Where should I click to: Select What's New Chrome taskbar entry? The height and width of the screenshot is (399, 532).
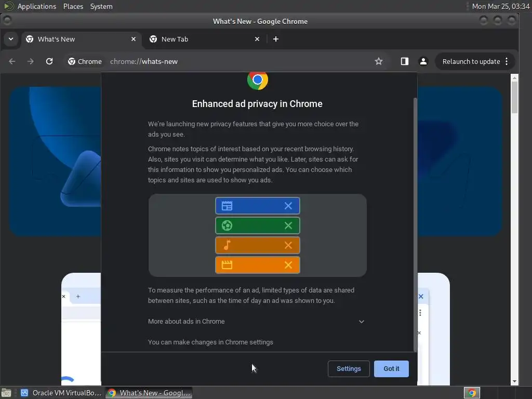(x=149, y=393)
